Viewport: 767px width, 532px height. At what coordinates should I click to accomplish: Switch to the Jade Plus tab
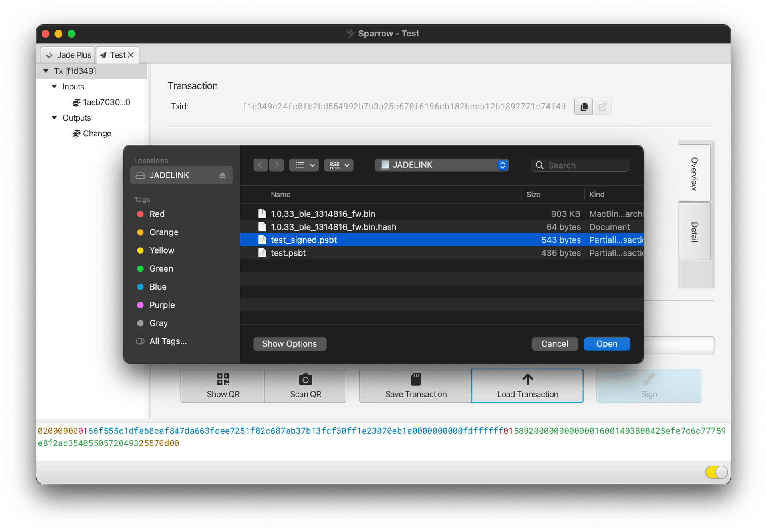click(x=68, y=55)
